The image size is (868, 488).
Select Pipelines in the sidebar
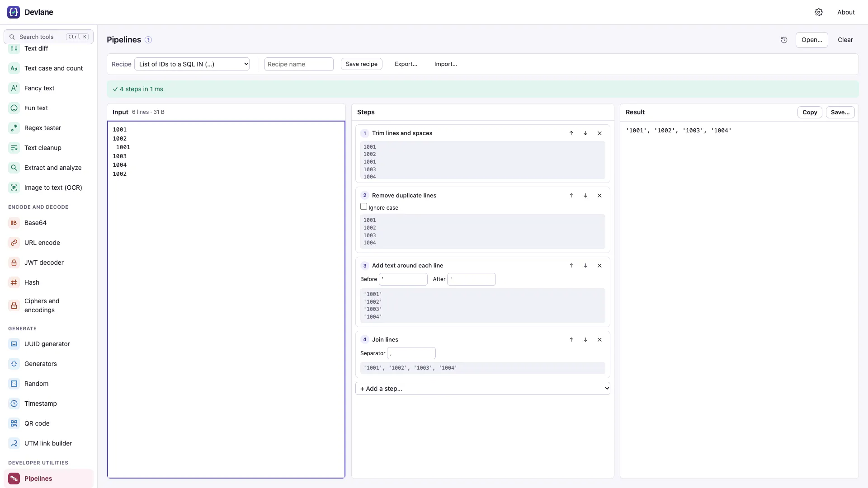(x=48, y=479)
